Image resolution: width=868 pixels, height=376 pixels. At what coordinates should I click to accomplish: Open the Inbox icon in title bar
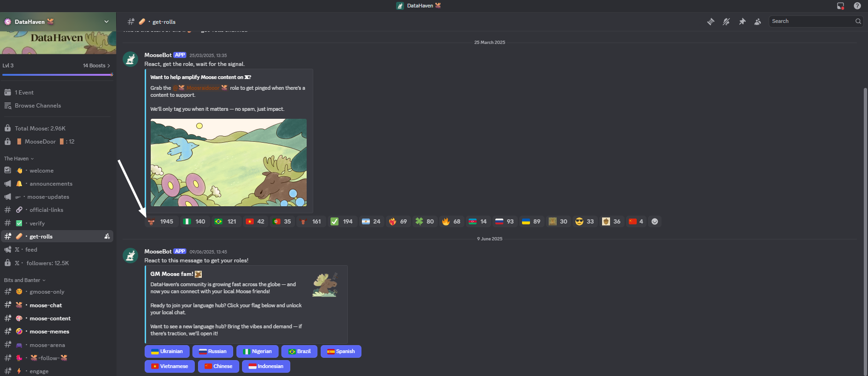840,6
